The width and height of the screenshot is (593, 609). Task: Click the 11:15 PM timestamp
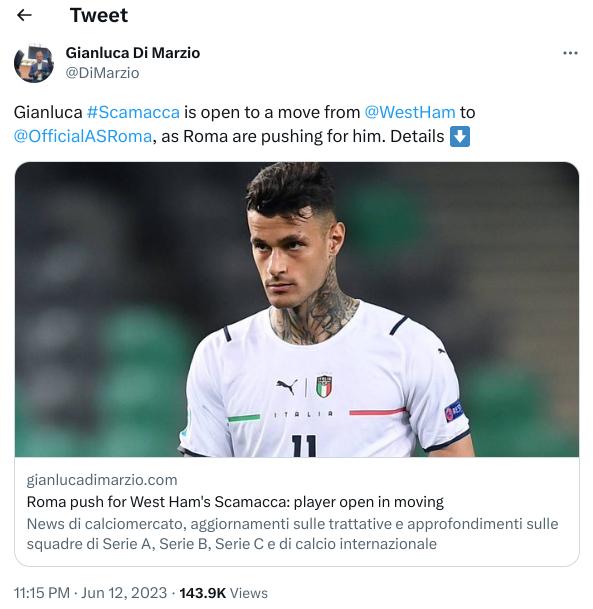tap(42, 593)
